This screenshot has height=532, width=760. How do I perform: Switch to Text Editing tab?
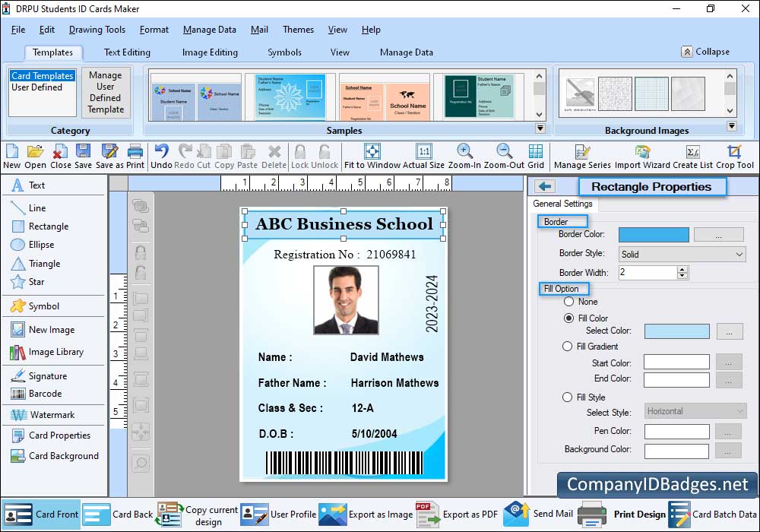(127, 52)
